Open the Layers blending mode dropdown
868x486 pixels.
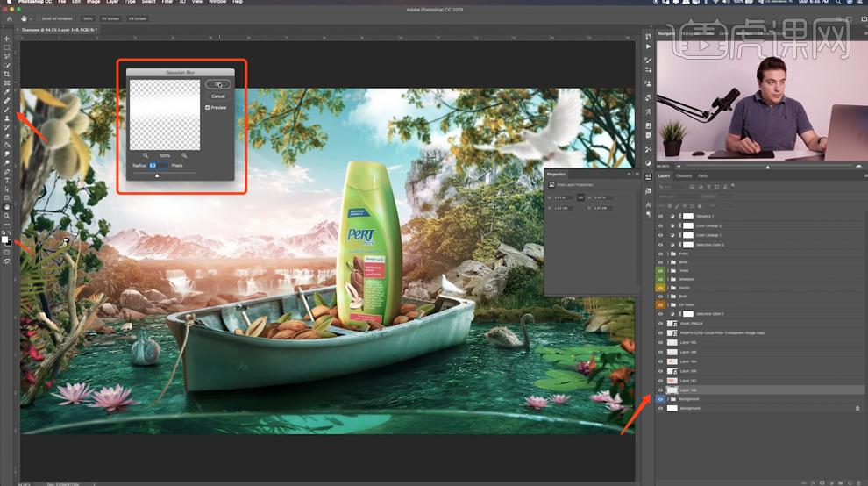(678, 197)
